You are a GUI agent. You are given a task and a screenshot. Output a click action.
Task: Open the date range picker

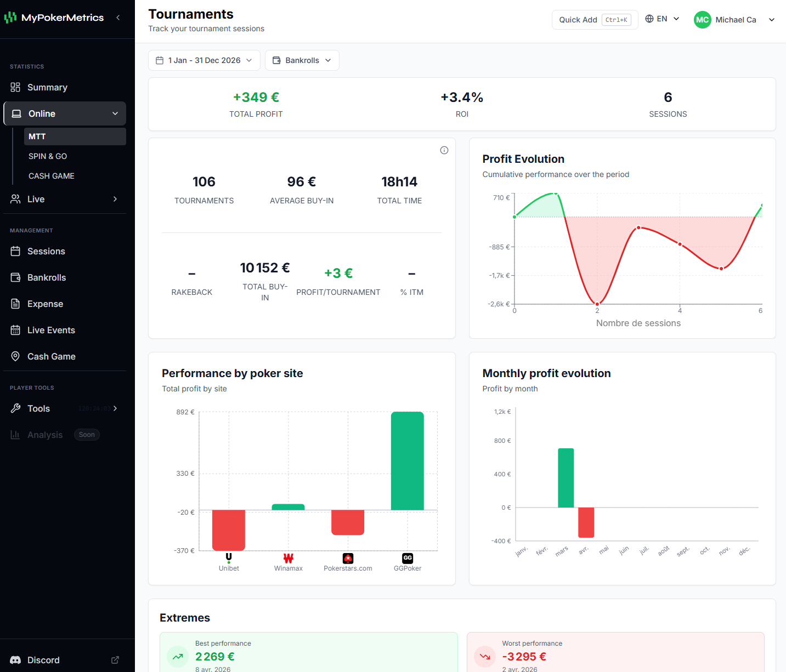pyautogui.click(x=203, y=60)
